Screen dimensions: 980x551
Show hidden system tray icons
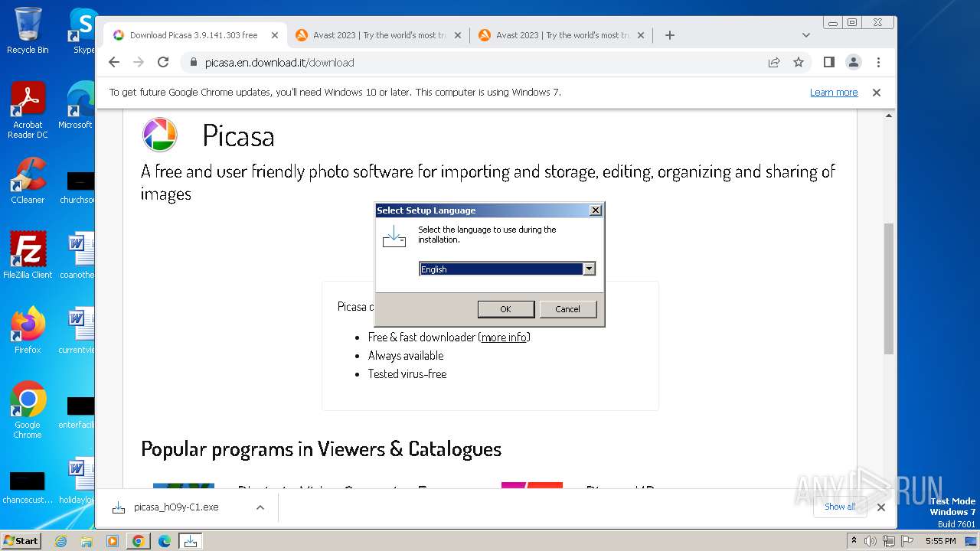click(854, 541)
